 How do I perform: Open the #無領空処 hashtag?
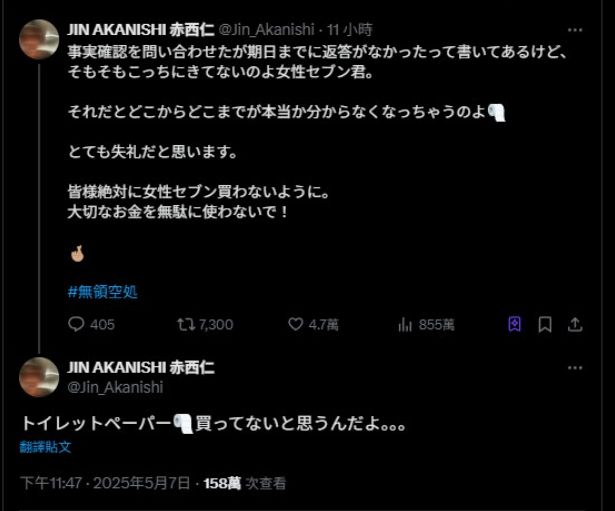[x=103, y=291]
